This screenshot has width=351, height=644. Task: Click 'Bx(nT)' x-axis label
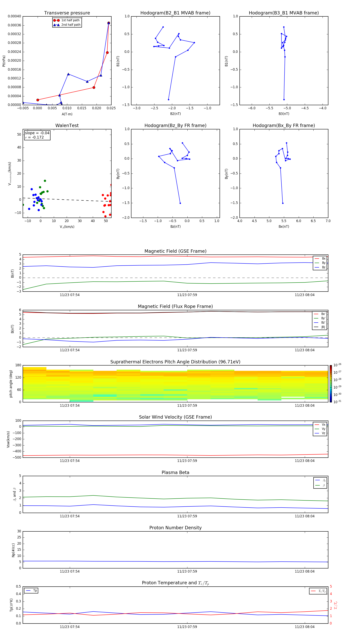point(284,227)
